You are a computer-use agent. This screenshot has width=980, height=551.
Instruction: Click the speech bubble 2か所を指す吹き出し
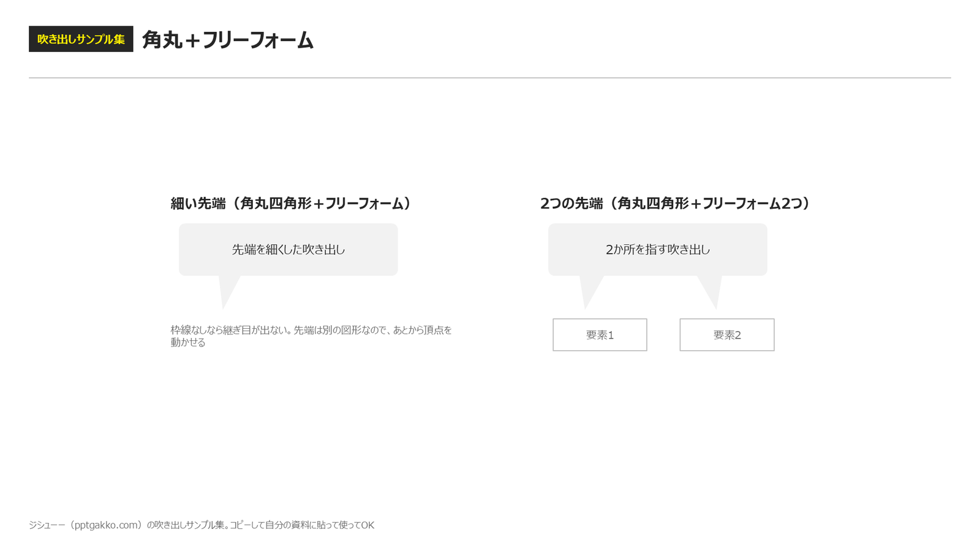(658, 249)
